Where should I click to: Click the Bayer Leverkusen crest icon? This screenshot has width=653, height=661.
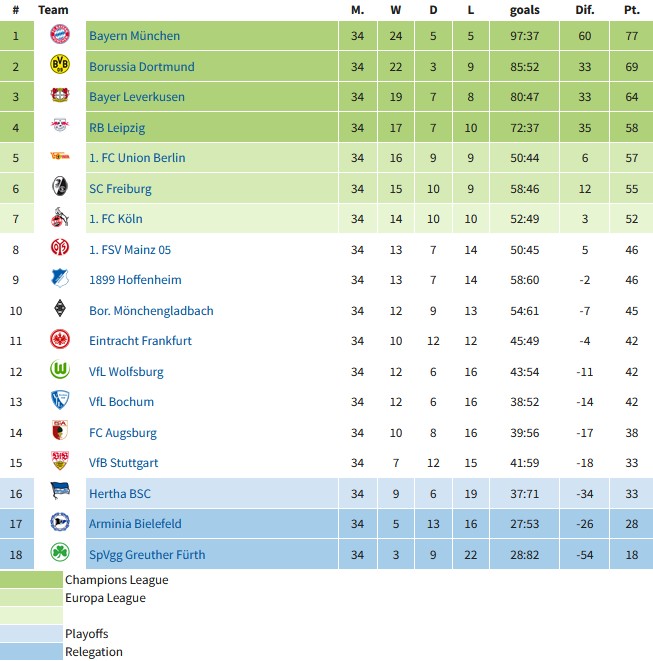60,97
